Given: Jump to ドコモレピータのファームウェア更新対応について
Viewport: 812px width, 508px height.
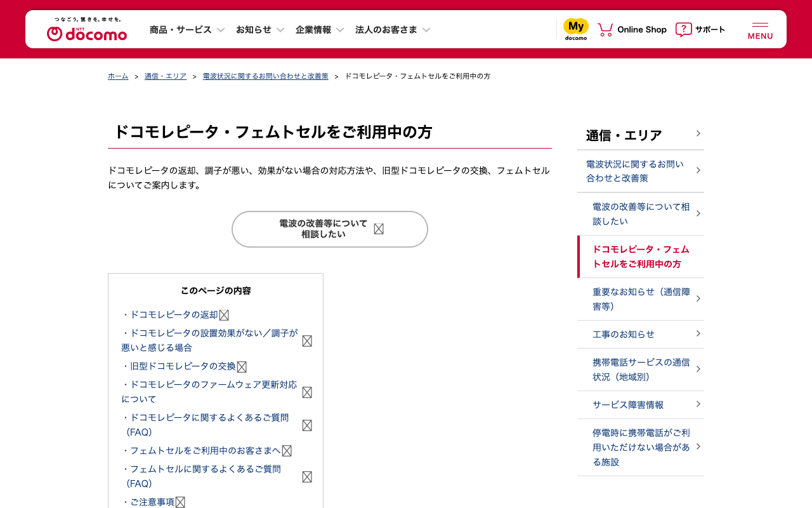Looking at the screenshot, I should [209, 392].
